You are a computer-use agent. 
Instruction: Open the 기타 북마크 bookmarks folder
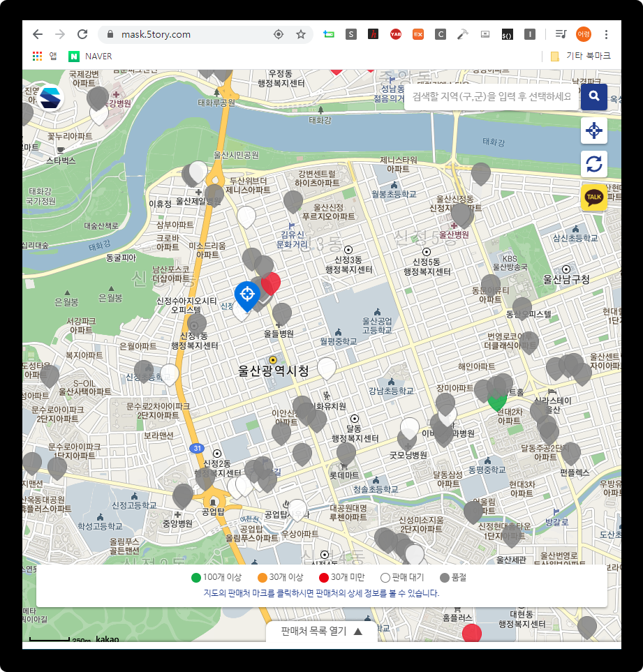(581, 56)
